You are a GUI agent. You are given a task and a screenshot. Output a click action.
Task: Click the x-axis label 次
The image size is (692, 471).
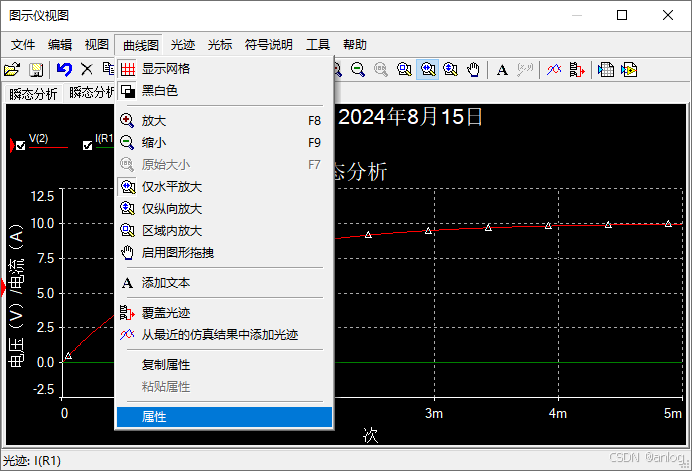point(371,435)
